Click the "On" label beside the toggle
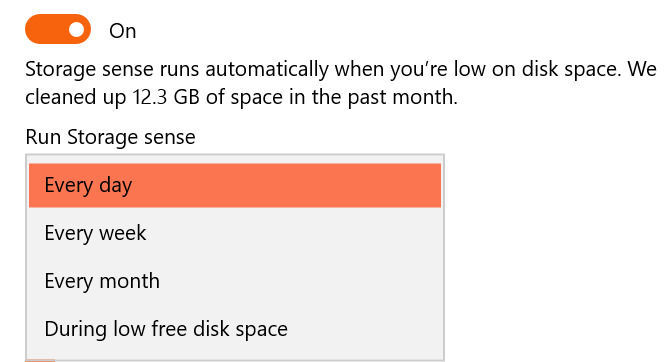Viewport: 669px width, 362px height. pyautogui.click(x=122, y=31)
